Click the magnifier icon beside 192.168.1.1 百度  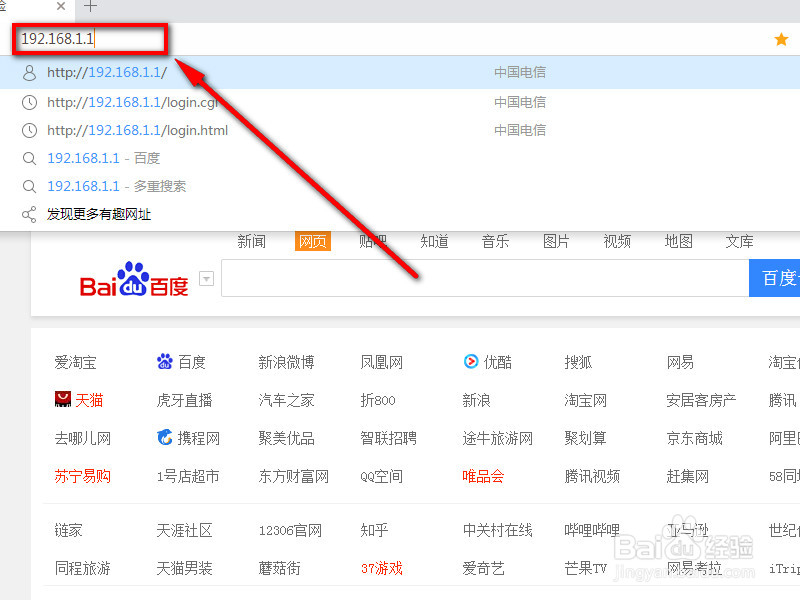click(x=28, y=157)
